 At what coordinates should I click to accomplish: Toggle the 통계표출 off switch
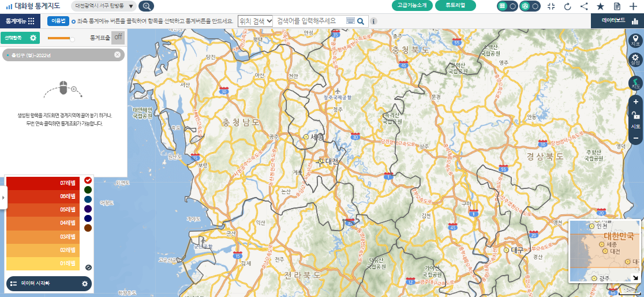[x=118, y=38]
